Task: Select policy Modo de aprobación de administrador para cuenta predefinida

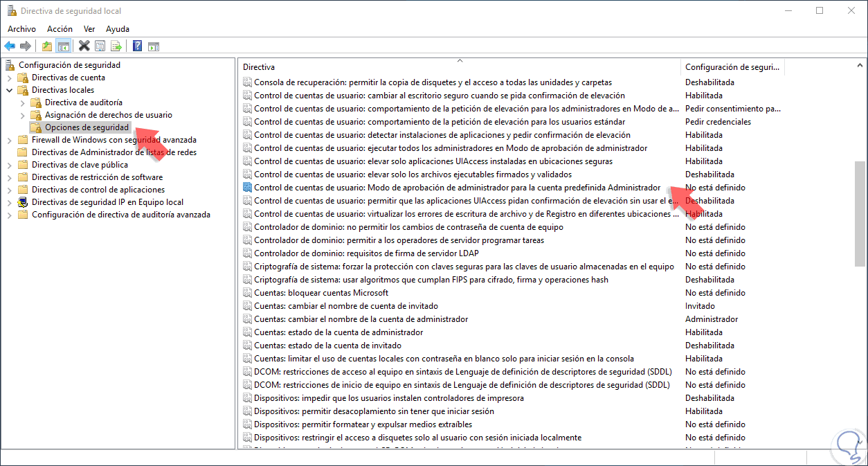Action: tap(458, 188)
